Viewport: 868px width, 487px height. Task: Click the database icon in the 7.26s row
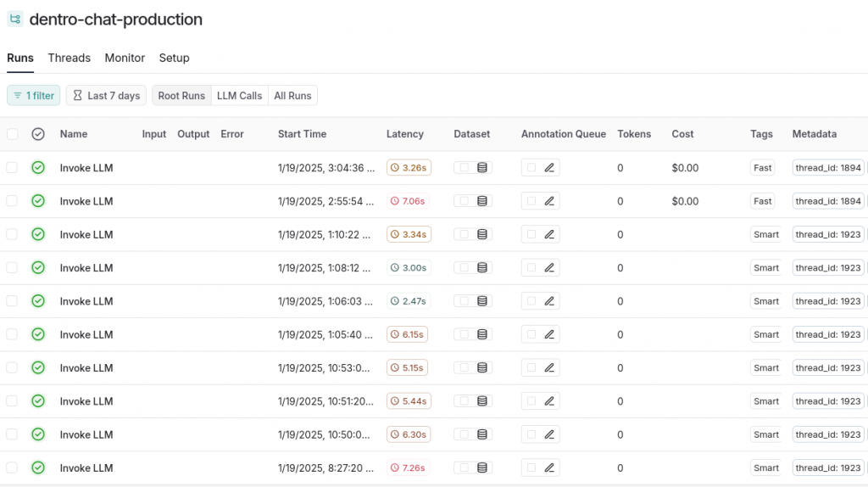pos(482,467)
